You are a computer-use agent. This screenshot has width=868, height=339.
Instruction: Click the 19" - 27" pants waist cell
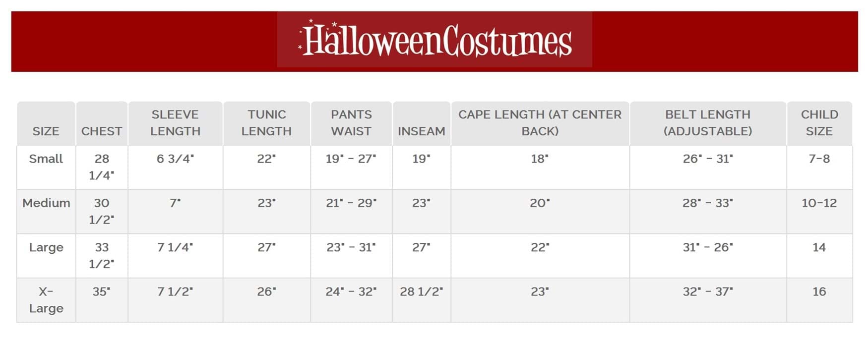coord(351,159)
